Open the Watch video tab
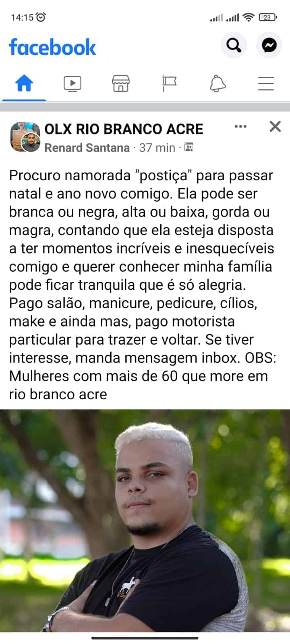This screenshot has height=644, width=290. [x=72, y=84]
